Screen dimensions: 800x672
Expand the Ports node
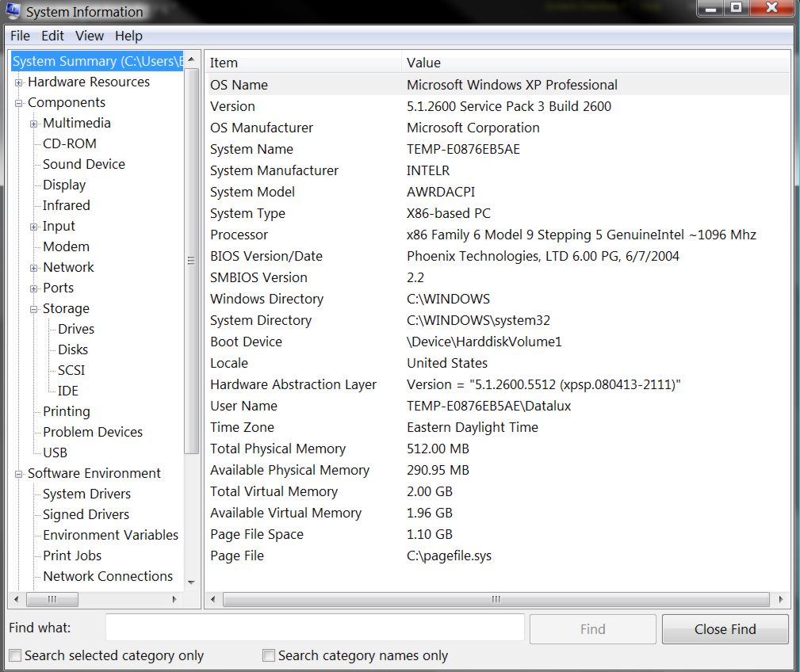(33, 288)
